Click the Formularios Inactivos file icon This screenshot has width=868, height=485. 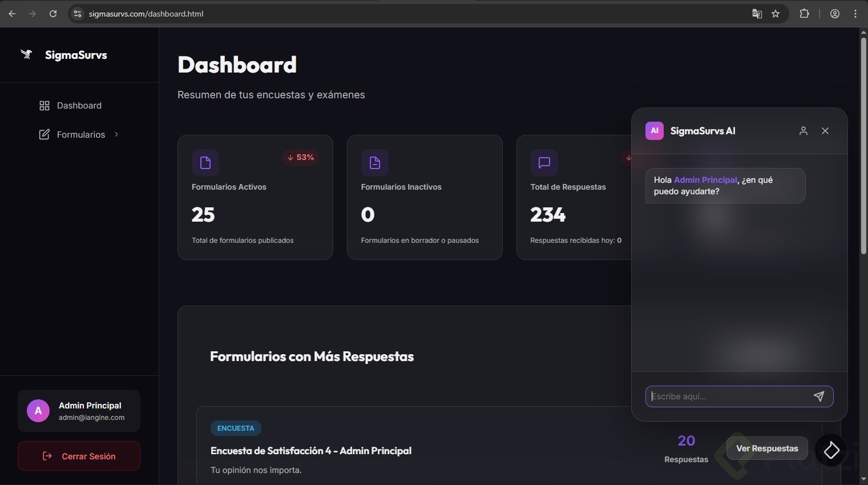[375, 163]
